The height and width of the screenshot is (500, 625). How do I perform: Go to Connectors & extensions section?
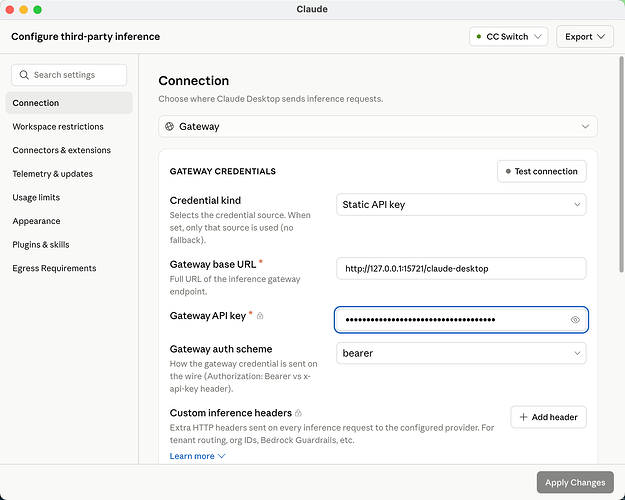pyautogui.click(x=69, y=150)
